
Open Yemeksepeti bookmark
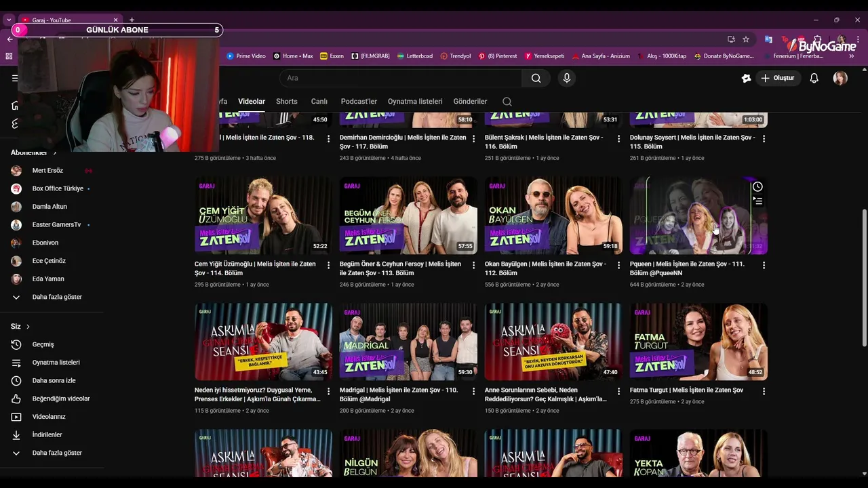545,56
